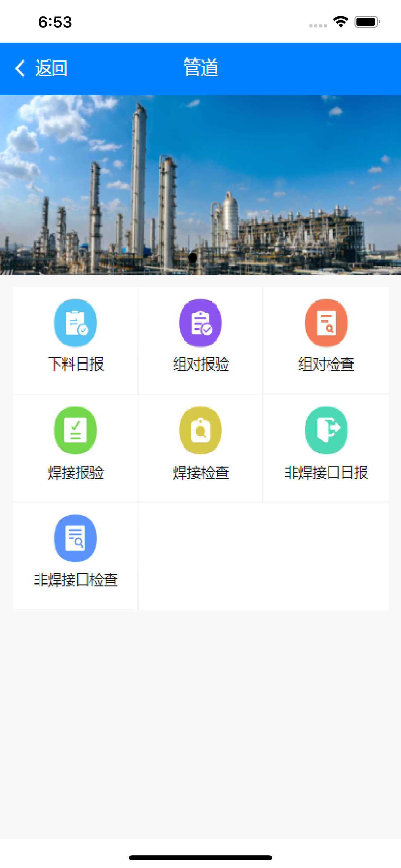Open the orange 组对检查 icon
Image resolution: width=401 pixels, height=868 pixels.
[x=326, y=323]
